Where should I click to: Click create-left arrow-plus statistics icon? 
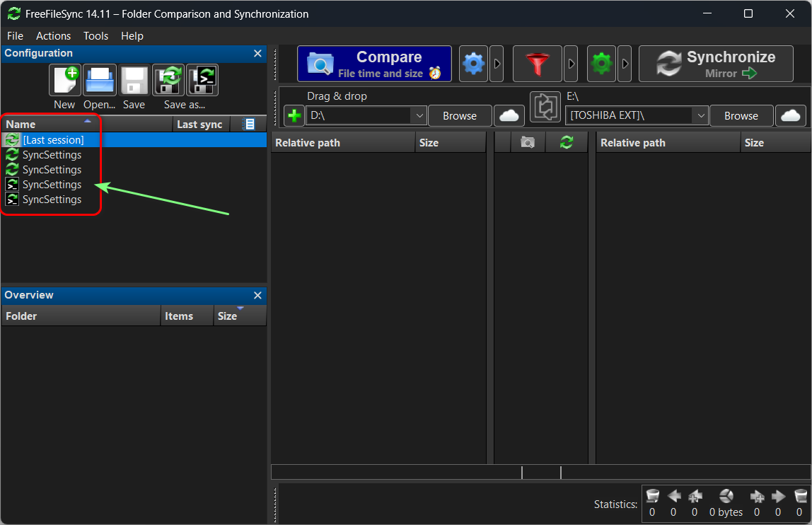pyautogui.click(x=695, y=496)
